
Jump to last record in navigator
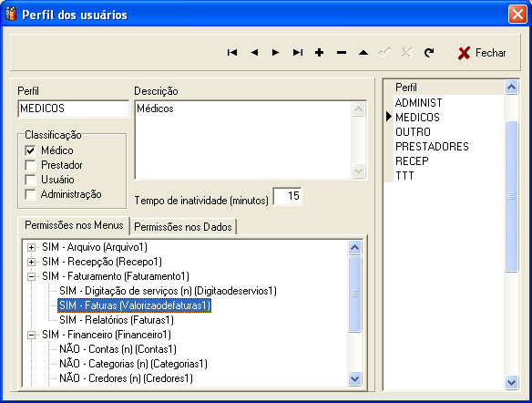(x=298, y=53)
